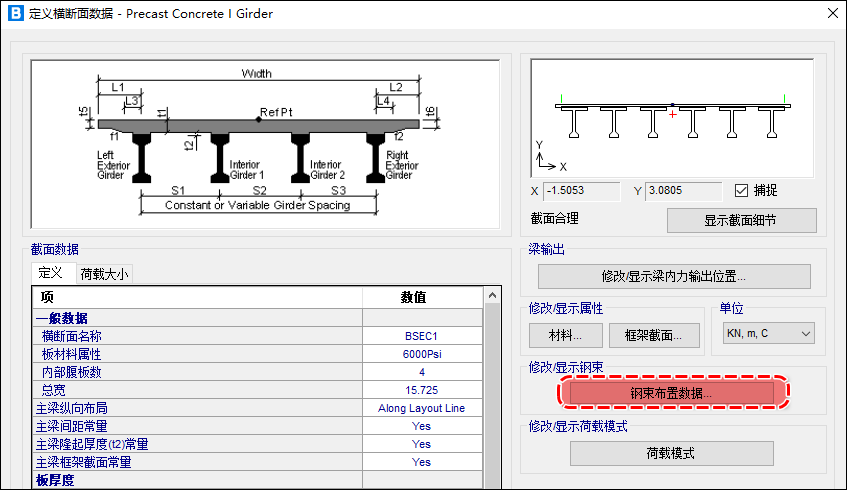847x490 pixels.
Task: Edit the 横断面名称 value BSEC1
Action: 421,336
